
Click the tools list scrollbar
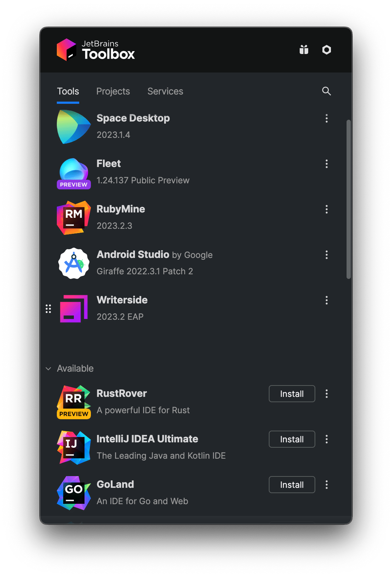pos(349,199)
